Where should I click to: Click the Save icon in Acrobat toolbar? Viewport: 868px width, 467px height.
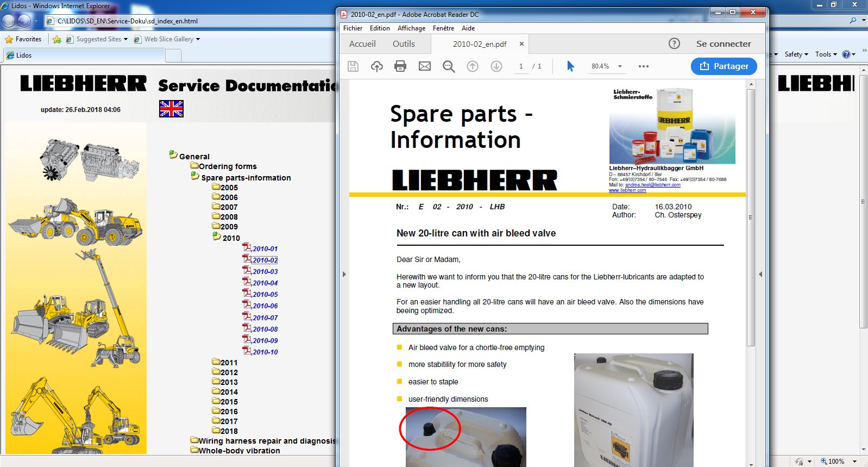(353, 66)
